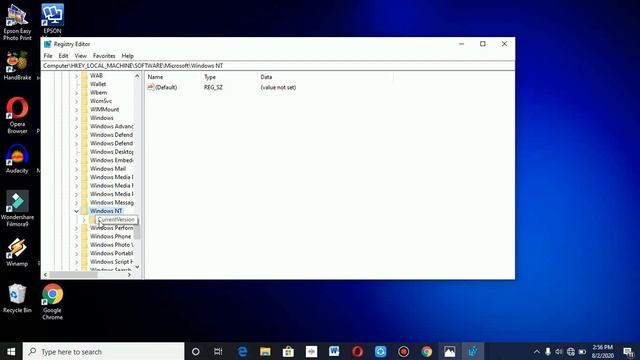Click the Windows Desktop key folder icon

pos(84,152)
